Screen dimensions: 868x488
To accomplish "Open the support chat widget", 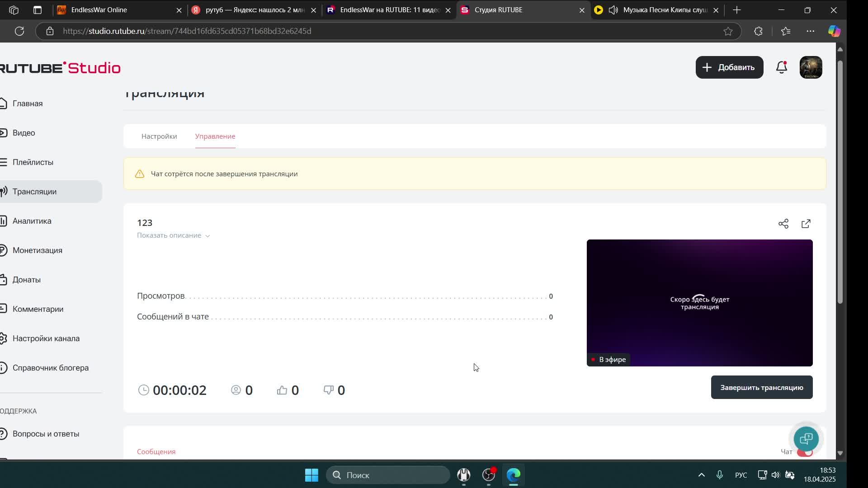I will (x=806, y=438).
